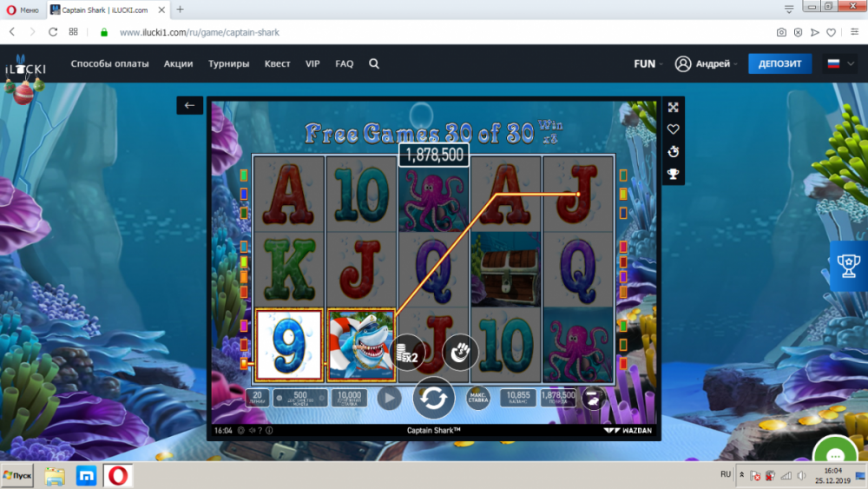Open the site search magnifier

click(x=374, y=63)
